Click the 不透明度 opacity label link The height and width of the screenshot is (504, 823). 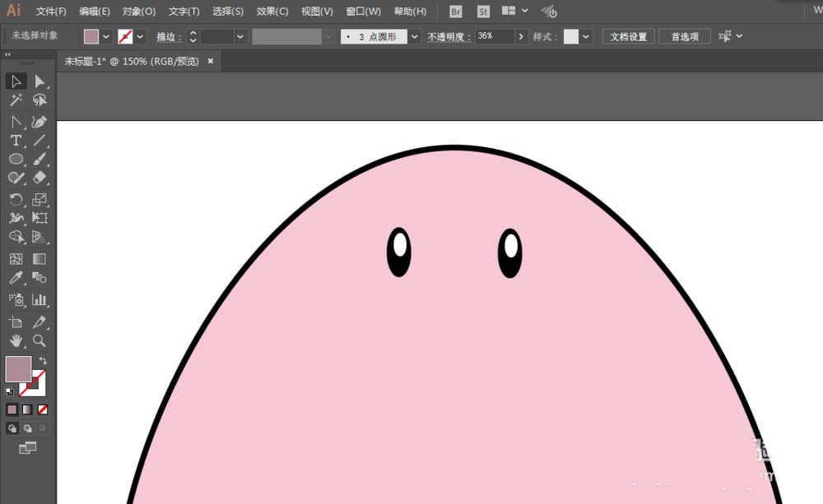coord(449,37)
